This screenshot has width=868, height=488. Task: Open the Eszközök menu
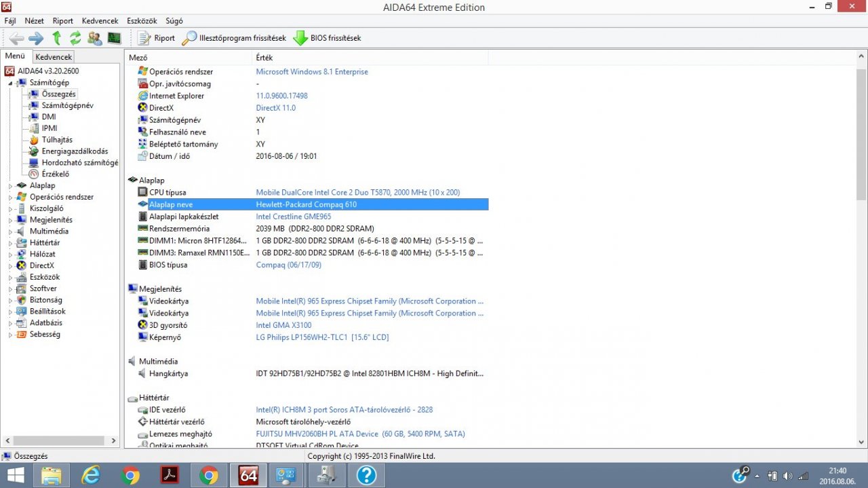click(x=142, y=21)
